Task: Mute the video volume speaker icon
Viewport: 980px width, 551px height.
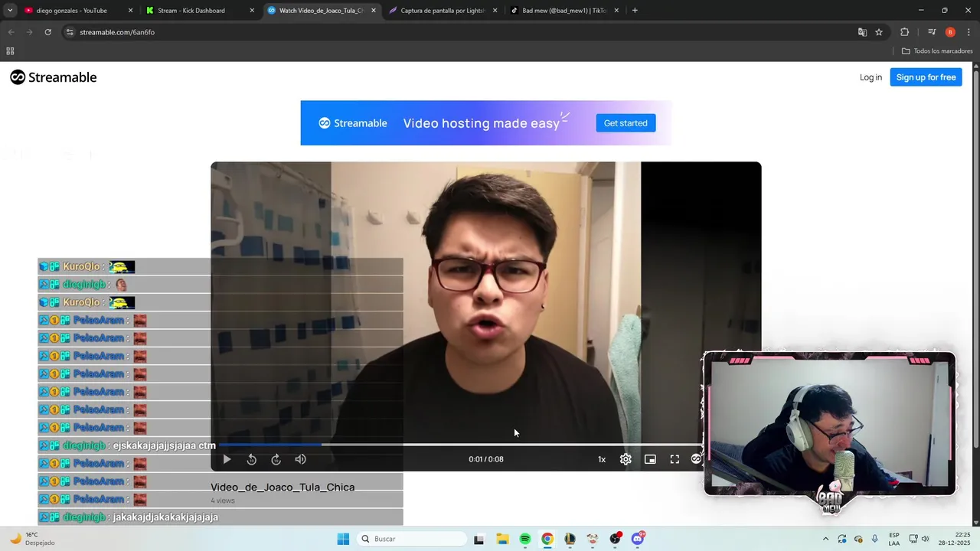Action: (x=300, y=459)
